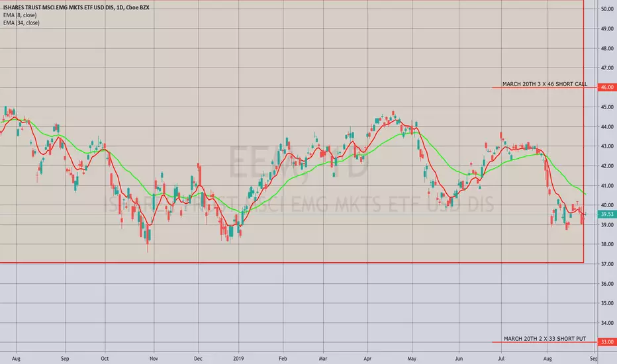Click the red 46.00 price tag
Viewport: 617px width, 364px height.
tap(607, 87)
